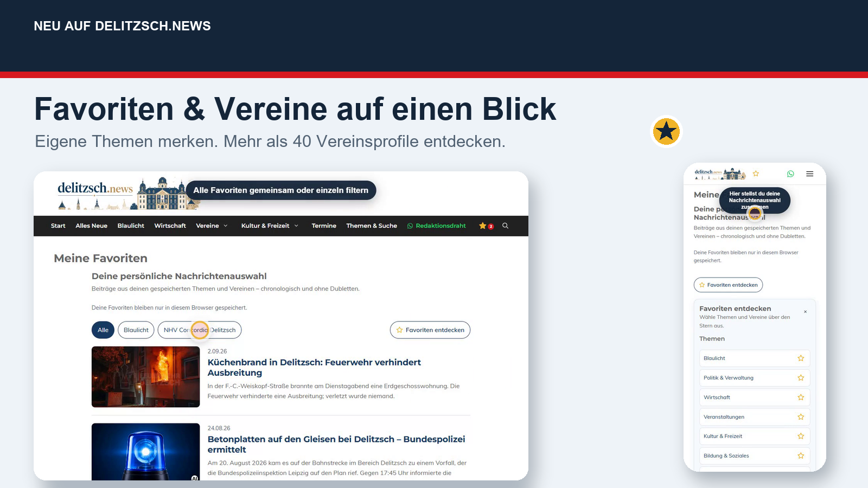The height and width of the screenshot is (488, 868).
Task: Open Alles Neue in navigation bar
Action: click(91, 226)
